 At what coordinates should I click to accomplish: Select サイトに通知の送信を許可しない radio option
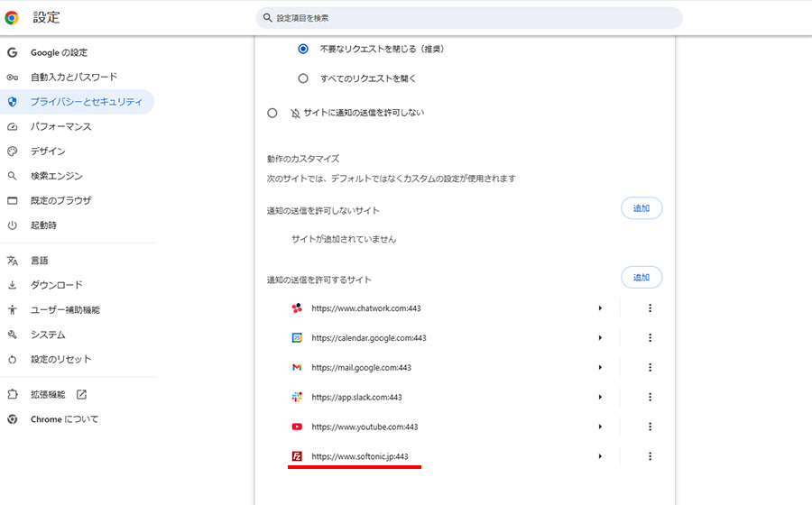[272, 114]
